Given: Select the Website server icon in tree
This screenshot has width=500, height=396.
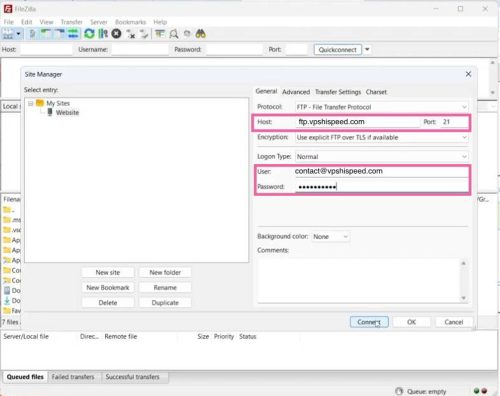Looking at the screenshot, I should coord(50,112).
